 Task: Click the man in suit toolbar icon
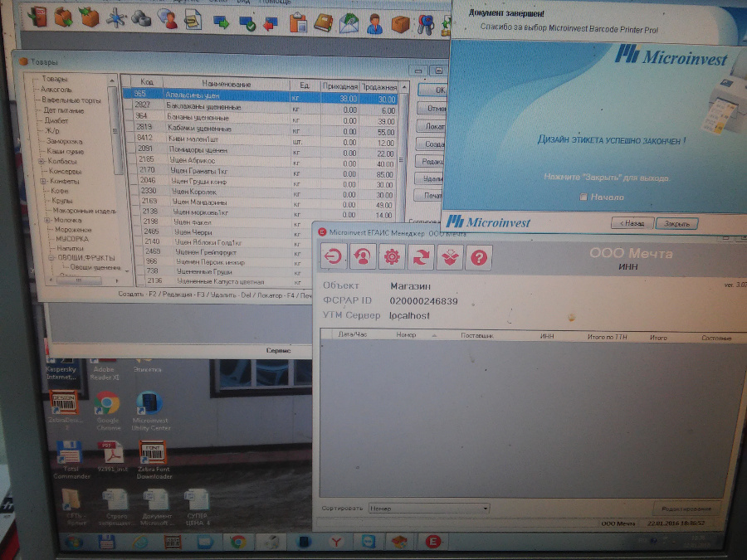[375, 24]
